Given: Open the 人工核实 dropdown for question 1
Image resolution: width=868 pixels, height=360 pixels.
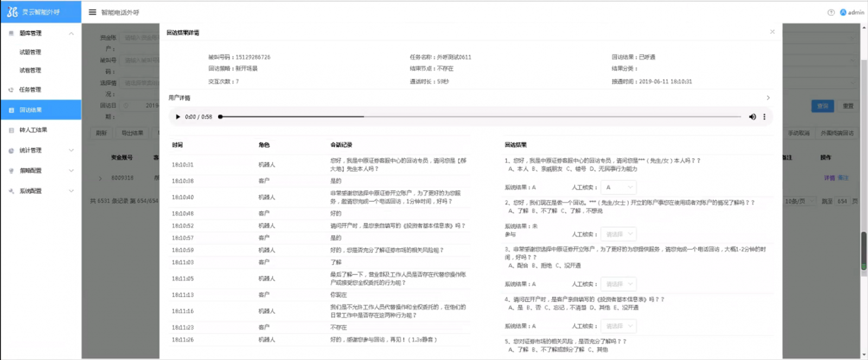Looking at the screenshot, I should pyautogui.click(x=618, y=187).
